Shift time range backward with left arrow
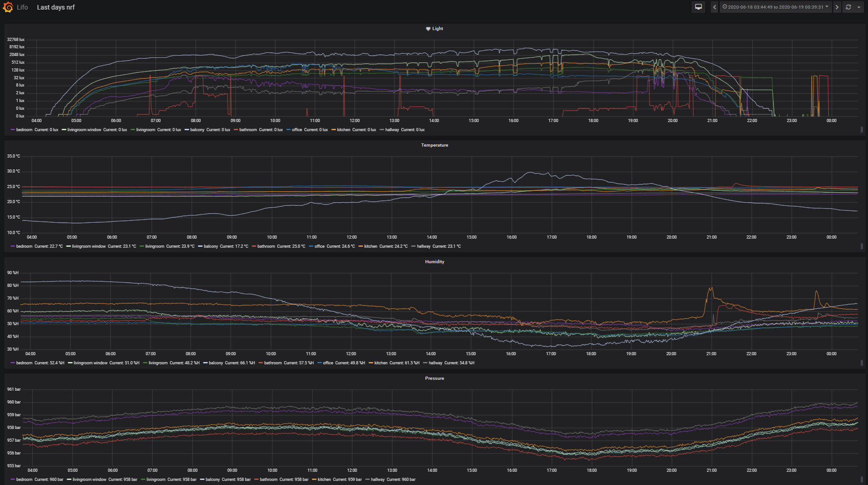 (715, 7)
